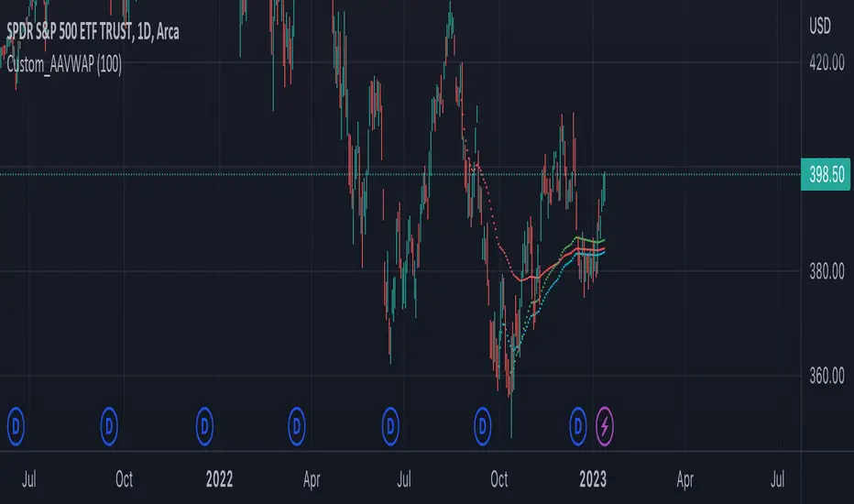
Task: Click the USD currency label on price axis
Action: coord(820,26)
